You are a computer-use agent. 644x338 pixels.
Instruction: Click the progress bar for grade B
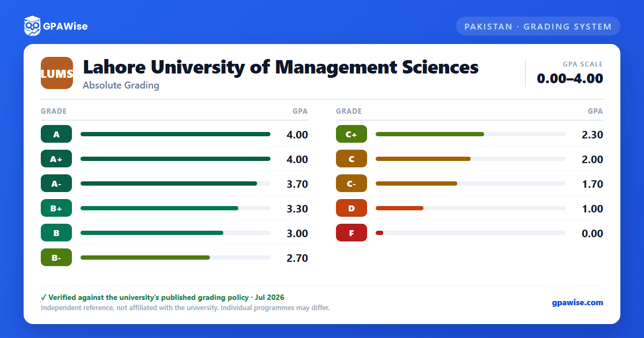[175, 233]
